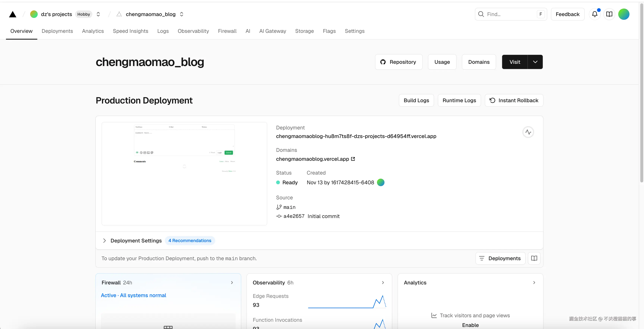Screen dimensions: 644x329
Task: Open the Visit button dropdown arrow
Action: (x=535, y=62)
